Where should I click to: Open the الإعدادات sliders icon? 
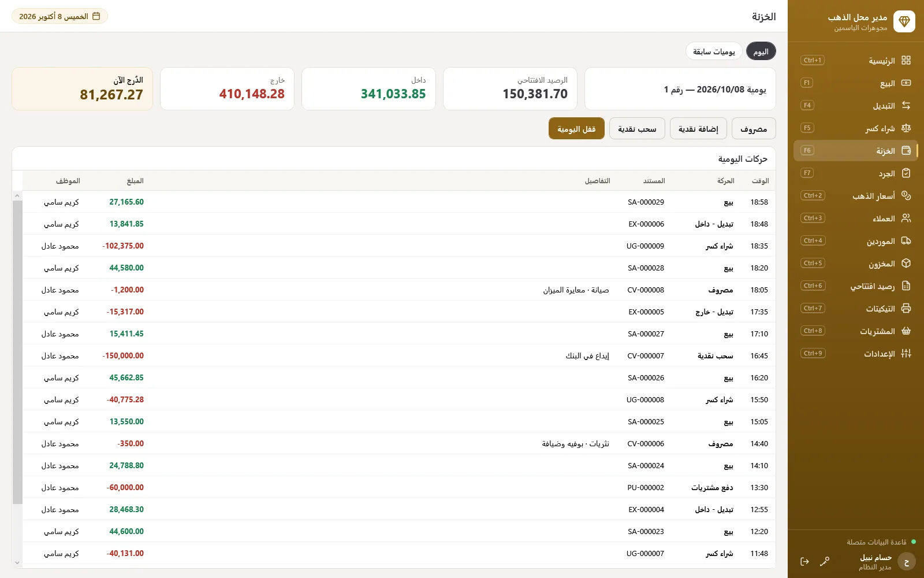tap(906, 353)
